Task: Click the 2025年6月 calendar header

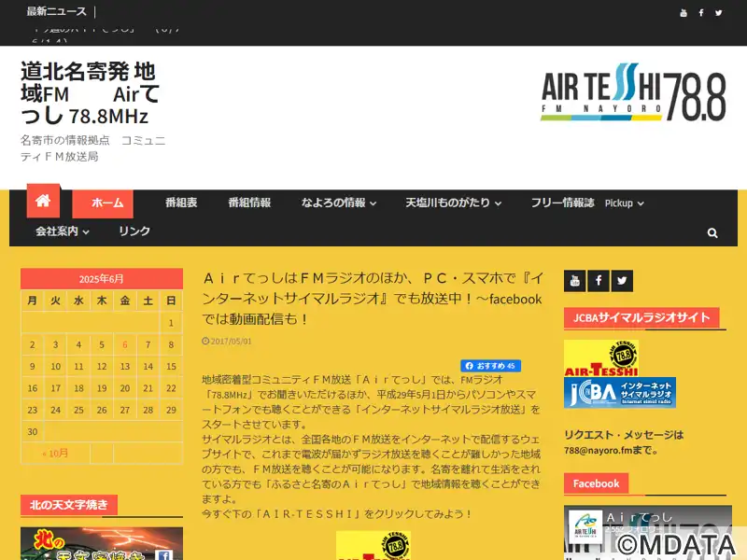Action: click(x=102, y=279)
